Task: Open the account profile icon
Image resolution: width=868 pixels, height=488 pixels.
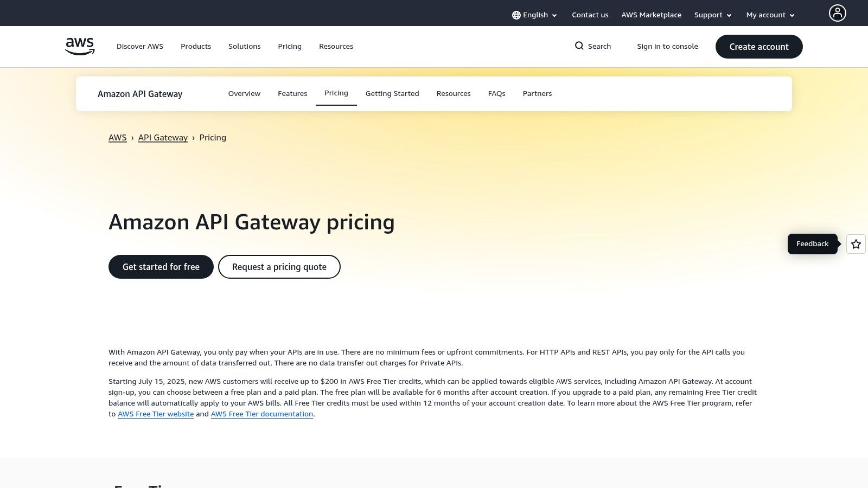Action: pyautogui.click(x=838, y=12)
